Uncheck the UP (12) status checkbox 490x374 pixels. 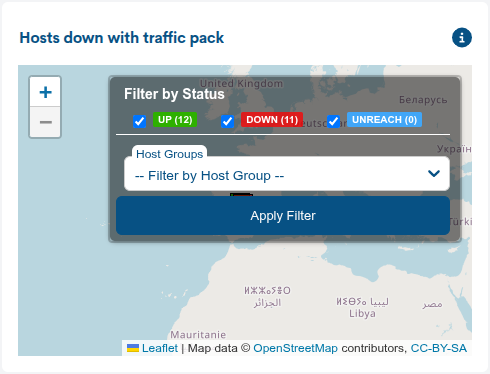pos(139,121)
